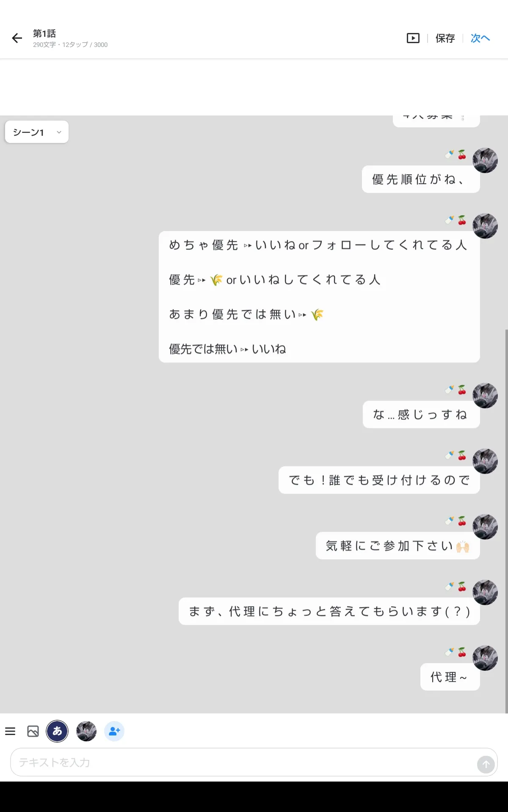The width and height of the screenshot is (508, 812).
Task: Go back with the left arrow icon
Action: [17, 38]
